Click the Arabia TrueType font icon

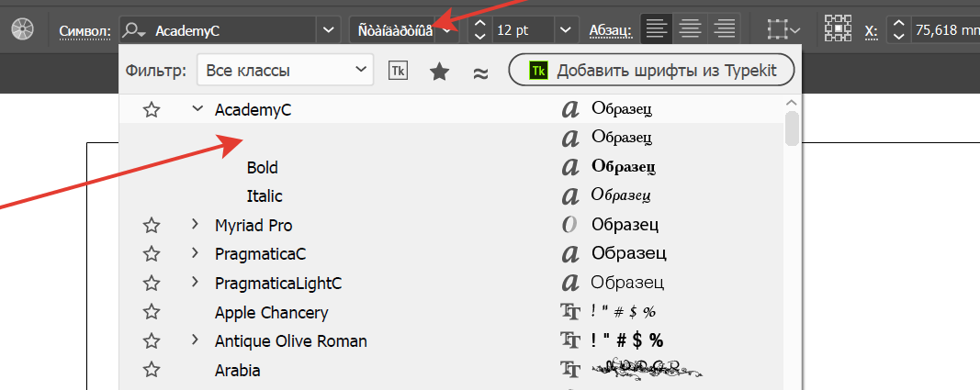point(570,370)
